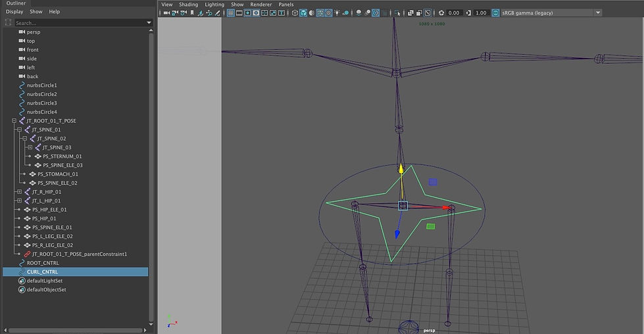The height and width of the screenshot is (334, 644).
Task: Select PS_STERNUM_01 in the Outliner
Action: coord(62,156)
